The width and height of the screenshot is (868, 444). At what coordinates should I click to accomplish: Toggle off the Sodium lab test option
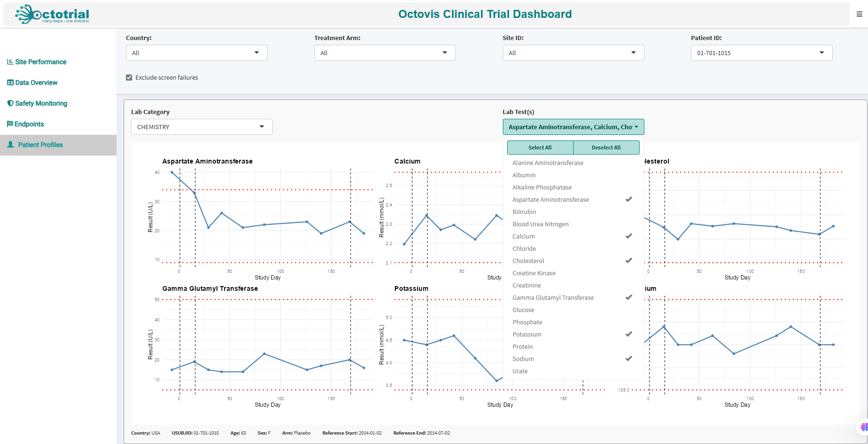523,359
